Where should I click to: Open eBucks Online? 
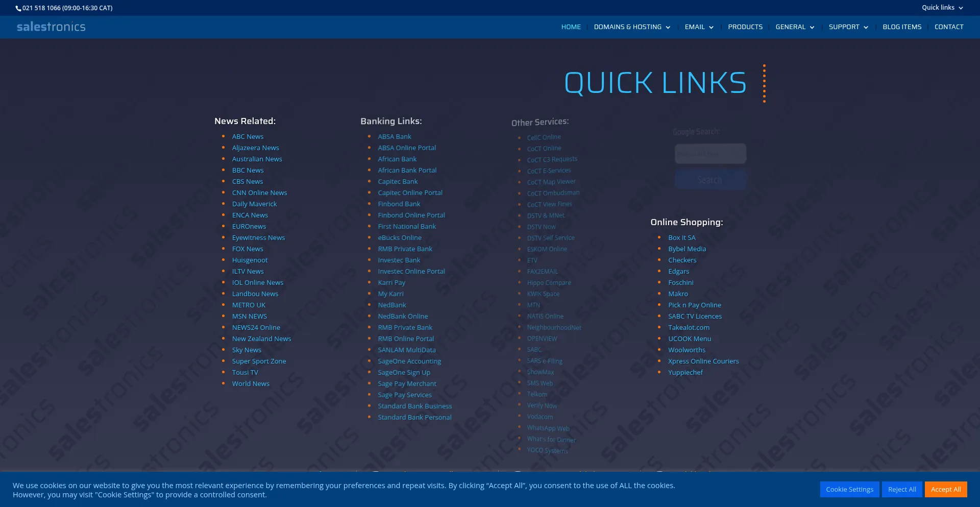pos(400,238)
